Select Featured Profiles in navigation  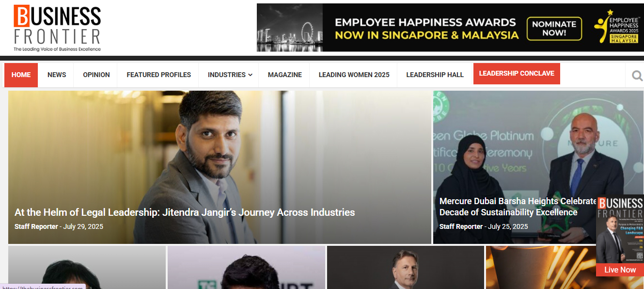click(159, 75)
